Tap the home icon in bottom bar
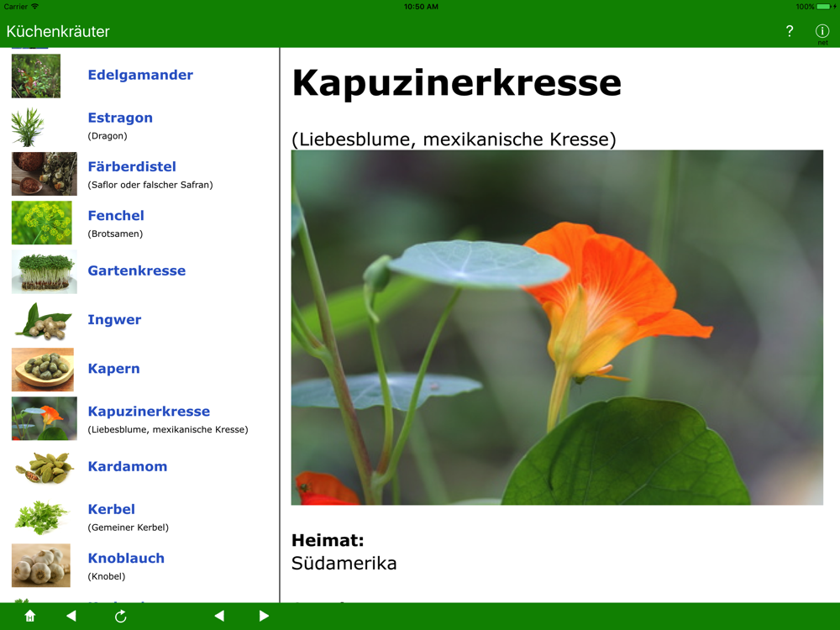840x630 pixels. point(30,617)
